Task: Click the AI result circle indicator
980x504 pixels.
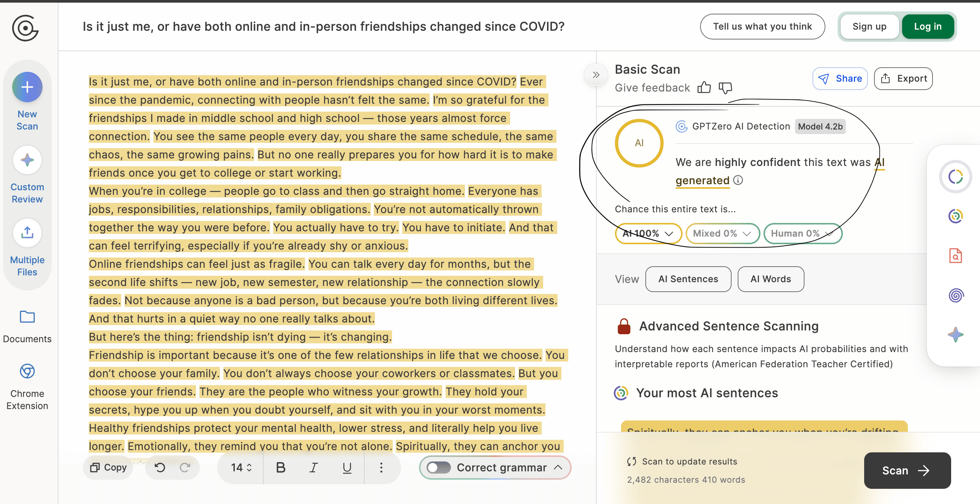Action: click(x=639, y=143)
